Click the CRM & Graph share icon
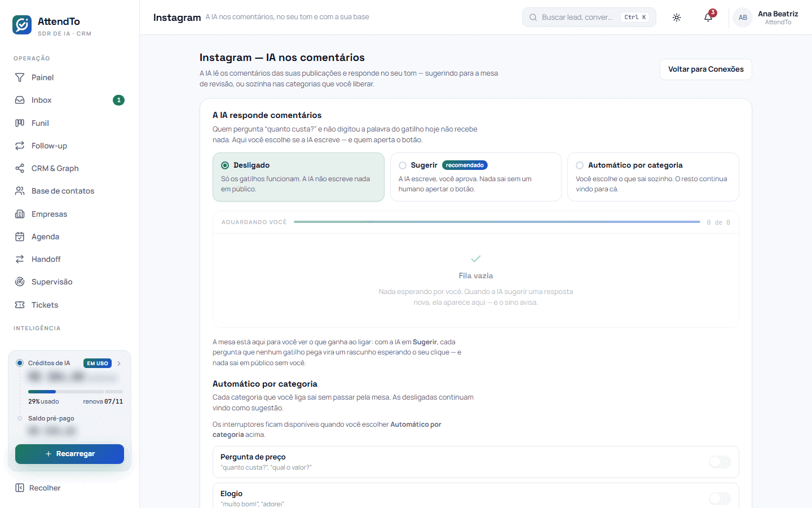The height and width of the screenshot is (508, 812). (20, 168)
